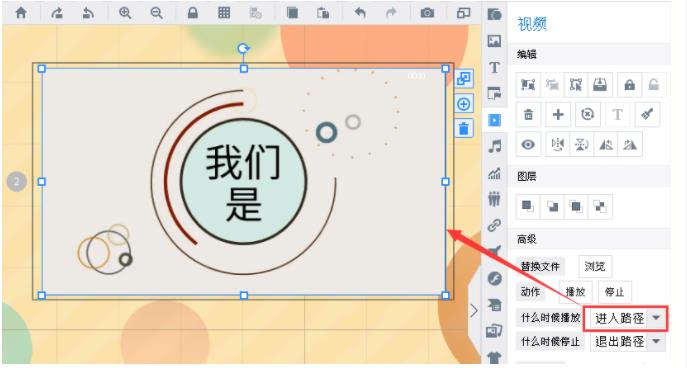The width and height of the screenshot is (687, 368).
Task: Open the music note tool in sidebar
Action: click(x=494, y=146)
